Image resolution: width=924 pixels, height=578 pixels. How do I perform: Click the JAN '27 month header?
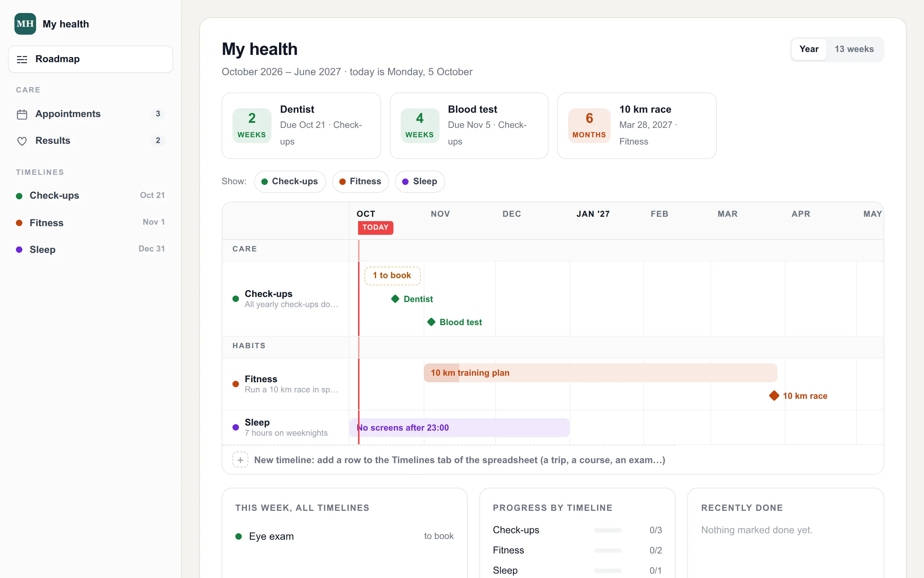pos(593,214)
